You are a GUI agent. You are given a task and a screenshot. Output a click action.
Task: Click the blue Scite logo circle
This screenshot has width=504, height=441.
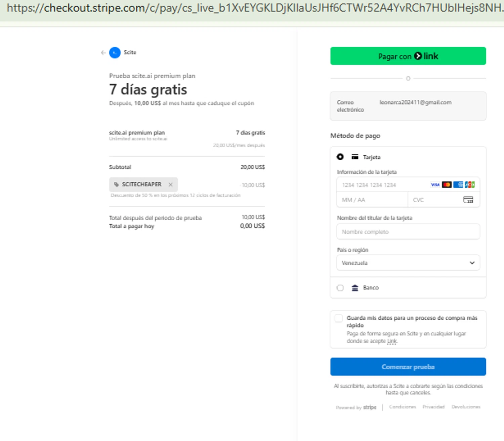115,52
